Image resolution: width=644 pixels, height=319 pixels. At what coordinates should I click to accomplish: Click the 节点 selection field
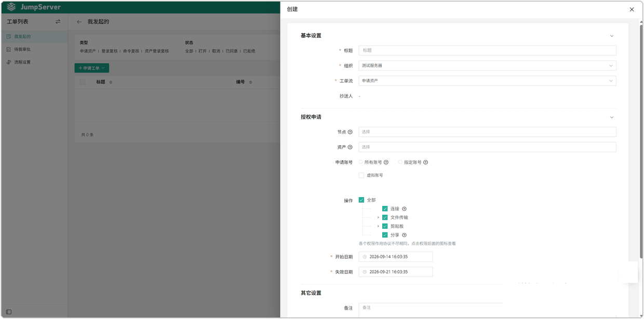tap(487, 132)
